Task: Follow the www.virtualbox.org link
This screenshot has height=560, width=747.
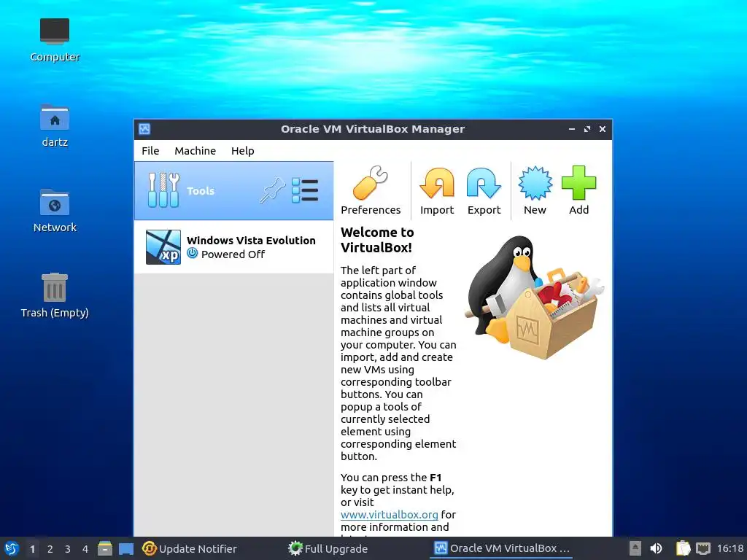Action: [390, 515]
